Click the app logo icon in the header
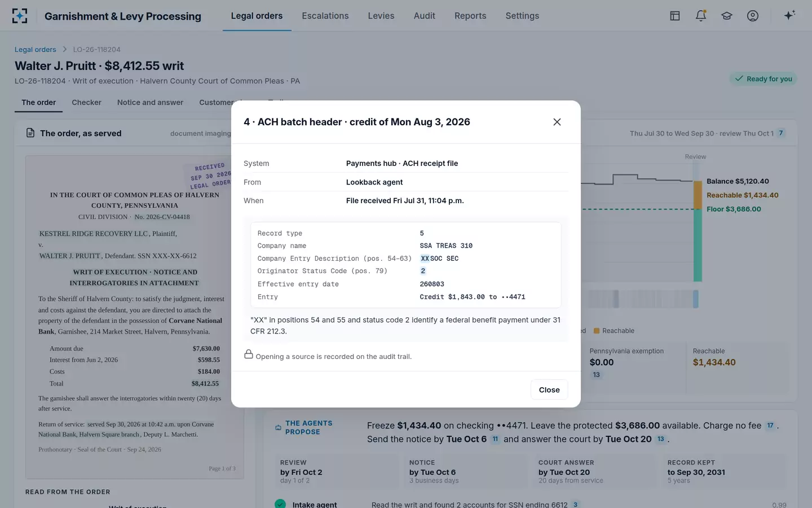812x508 pixels. point(20,16)
